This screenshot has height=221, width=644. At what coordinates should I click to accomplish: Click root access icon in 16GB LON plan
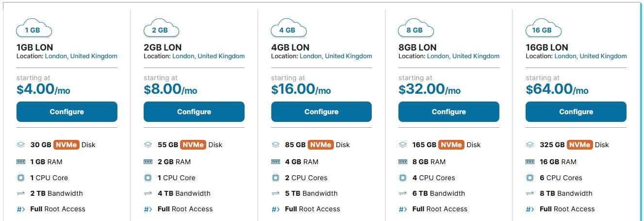click(x=530, y=209)
